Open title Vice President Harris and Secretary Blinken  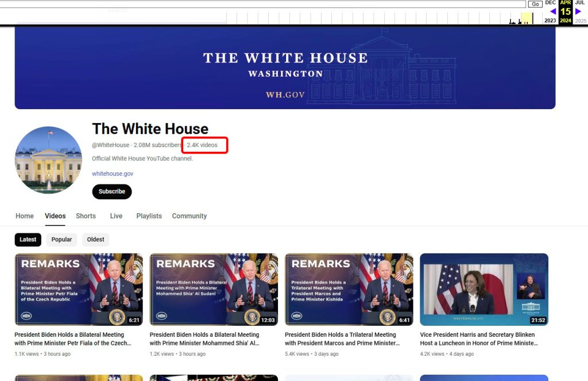pyautogui.click(x=479, y=338)
